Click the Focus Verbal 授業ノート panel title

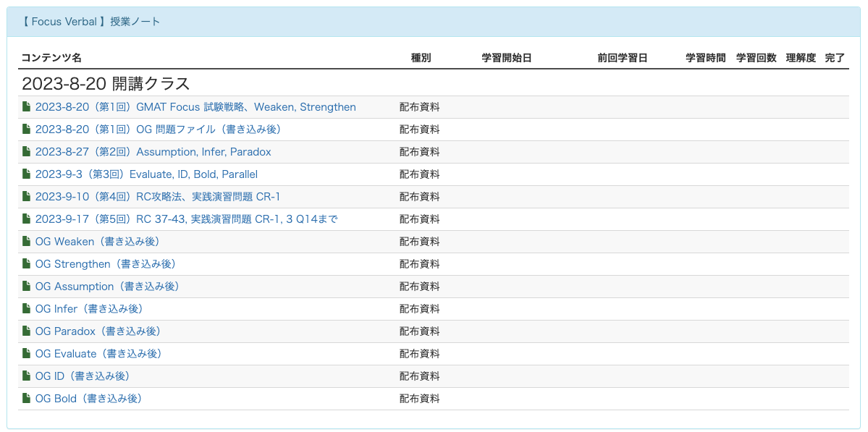click(x=90, y=22)
